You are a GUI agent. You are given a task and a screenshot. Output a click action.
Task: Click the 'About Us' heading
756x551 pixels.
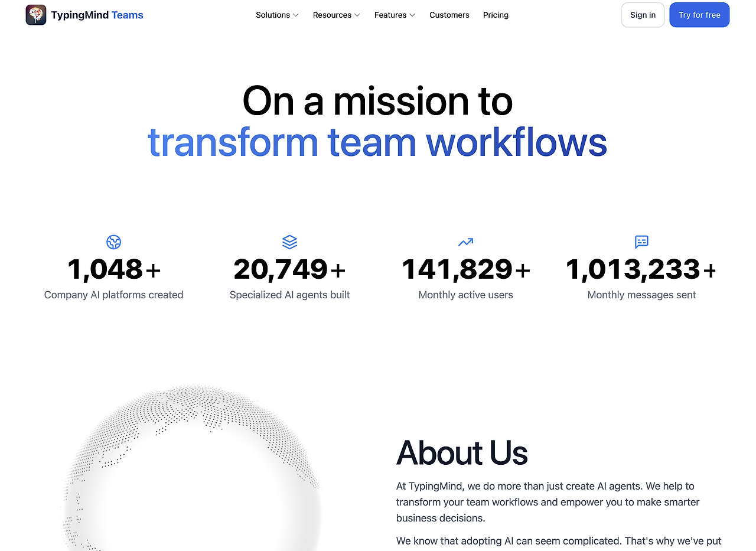[462, 453]
